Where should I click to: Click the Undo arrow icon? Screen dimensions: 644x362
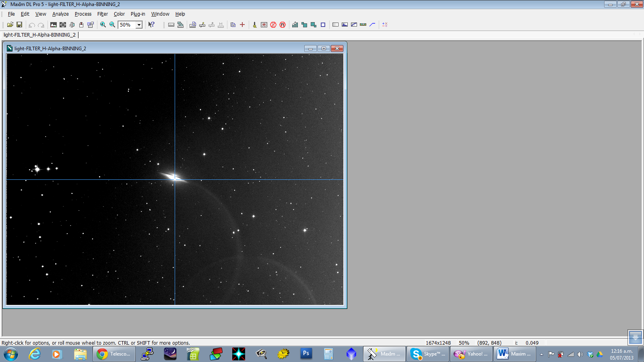(x=31, y=25)
